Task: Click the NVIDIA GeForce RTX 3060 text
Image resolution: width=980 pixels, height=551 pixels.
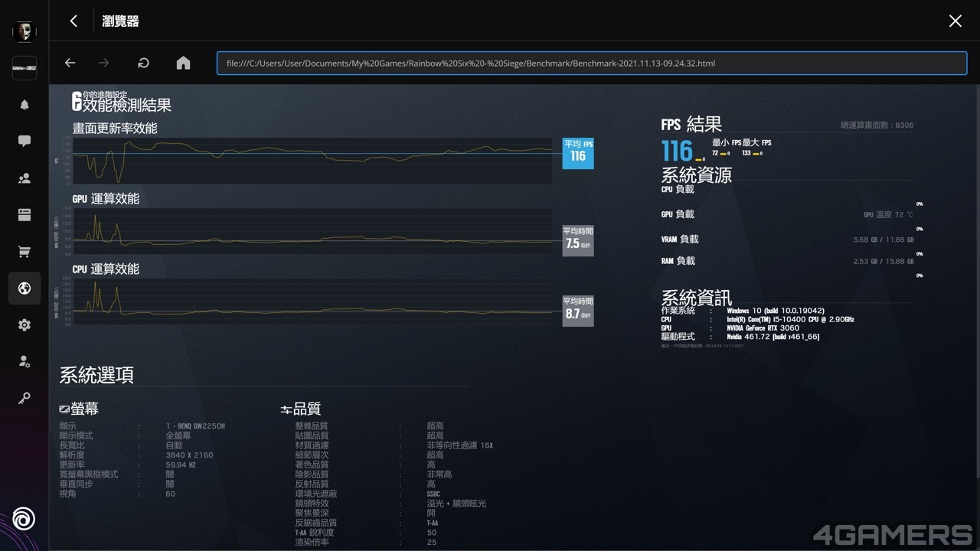Action: (763, 328)
